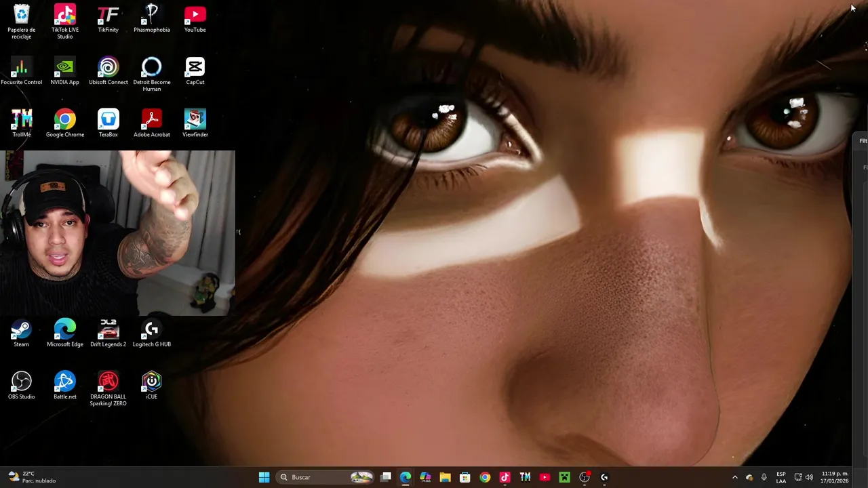
Task: Select the Logitech G HUB desktop icon
Action: click(x=152, y=333)
